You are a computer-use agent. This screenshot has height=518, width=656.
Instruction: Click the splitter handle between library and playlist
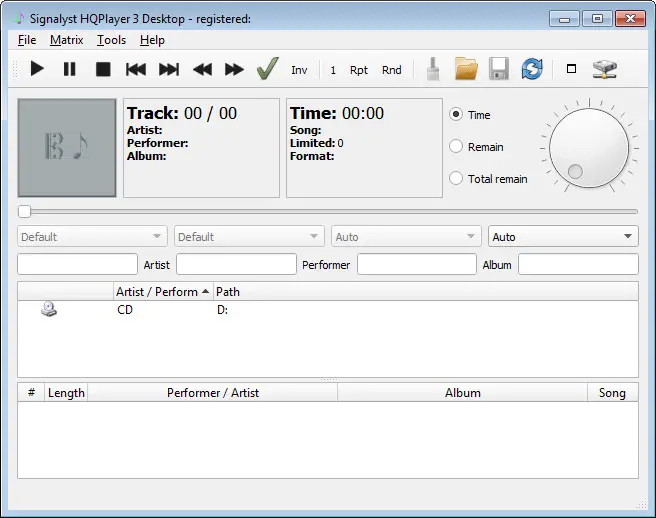click(328, 380)
